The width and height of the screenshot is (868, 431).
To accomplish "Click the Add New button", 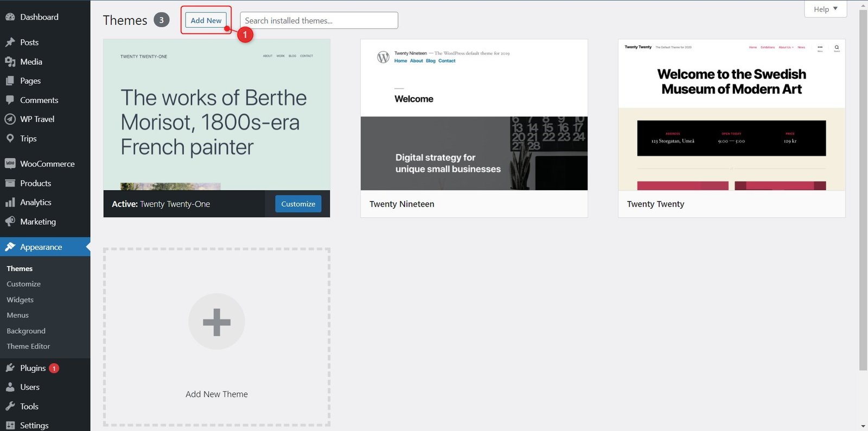I will (x=206, y=20).
